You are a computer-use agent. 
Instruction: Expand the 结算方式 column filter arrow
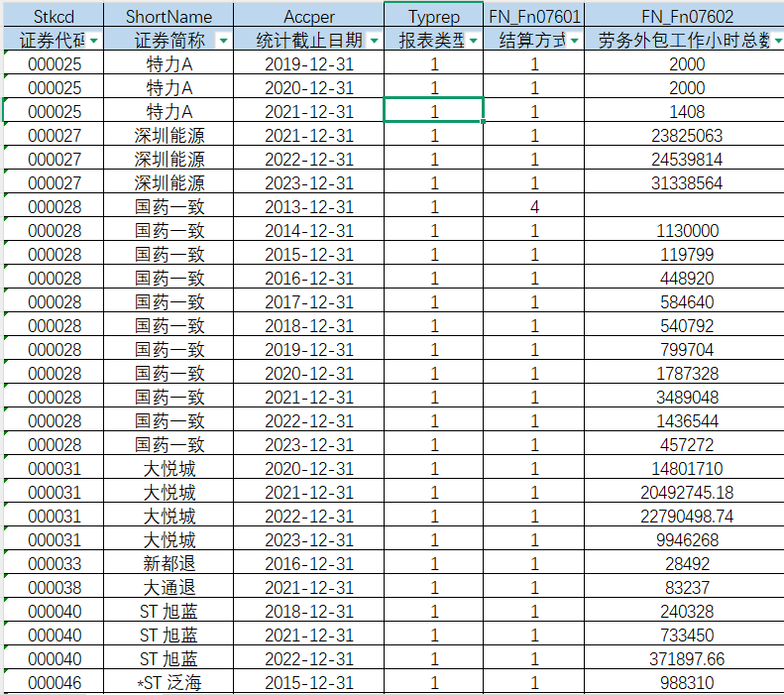click(574, 41)
